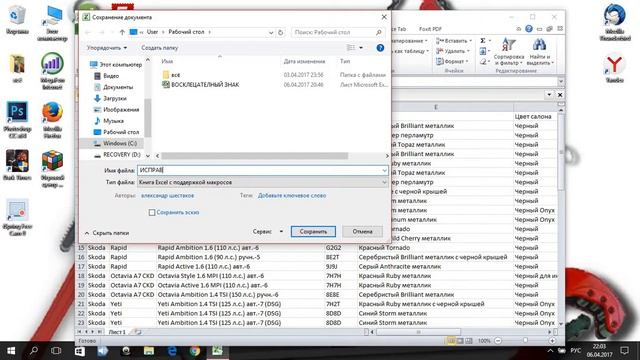This screenshot has height=360, width=640.
Task: Select the все folder in file list
Action: tap(171, 75)
